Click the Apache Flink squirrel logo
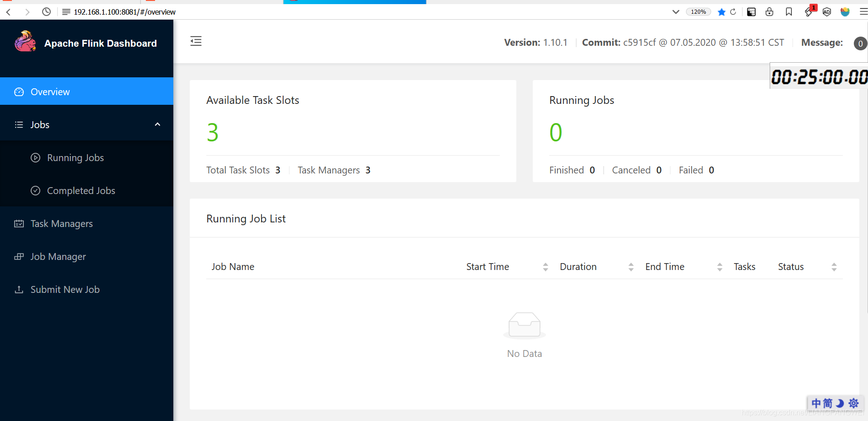This screenshot has width=868, height=421. [25, 42]
